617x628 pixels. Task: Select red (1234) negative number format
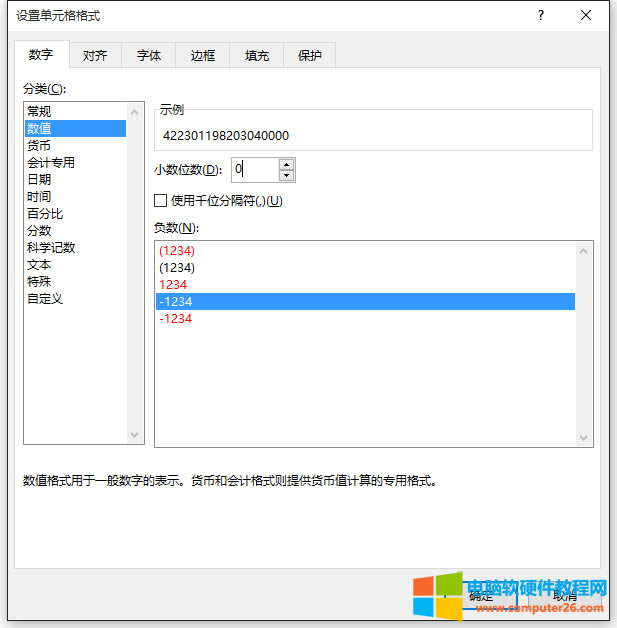(177, 251)
